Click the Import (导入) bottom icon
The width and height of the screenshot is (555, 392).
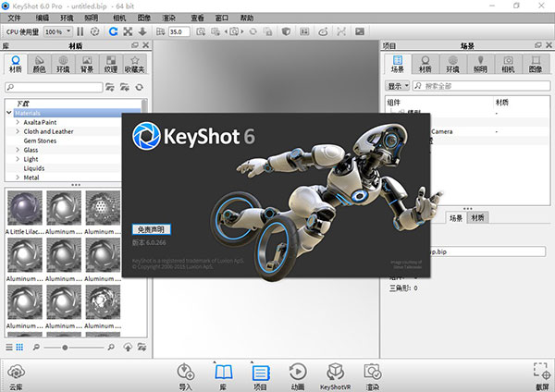186,377
